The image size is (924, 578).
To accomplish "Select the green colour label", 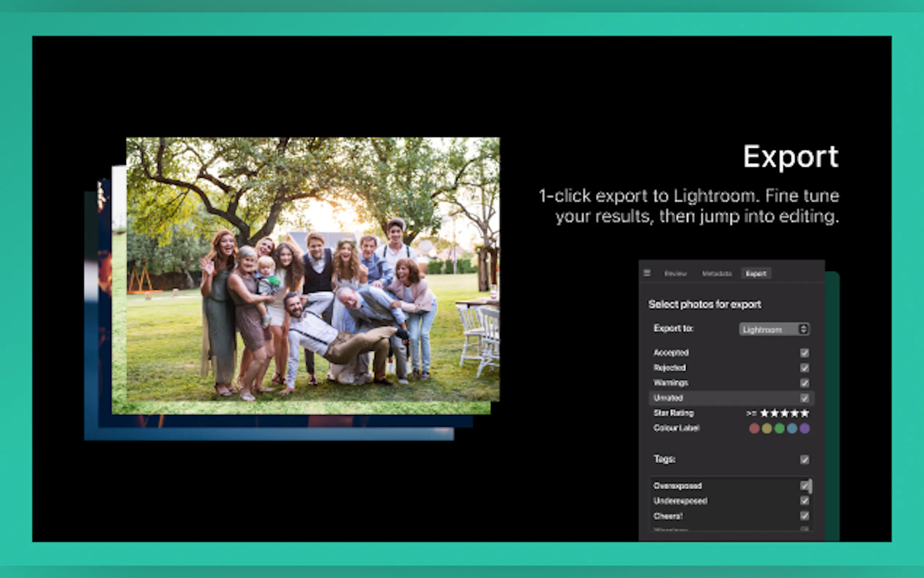I will coord(780,428).
